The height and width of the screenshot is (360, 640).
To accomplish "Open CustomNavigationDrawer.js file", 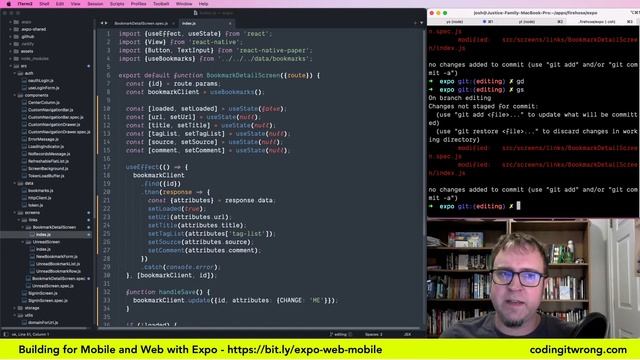I will click(x=54, y=125).
